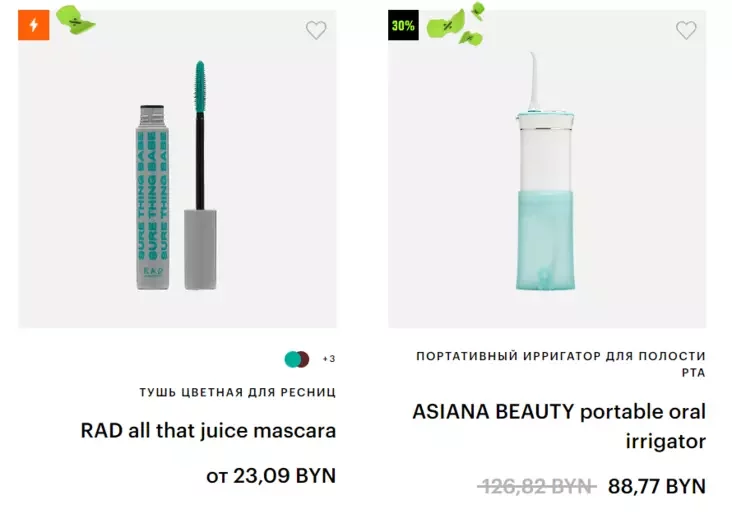Image resolution: width=732 pixels, height=514 pixels.
Task: Click the discounted price 88,77 BYN
Action: point(656,486)
